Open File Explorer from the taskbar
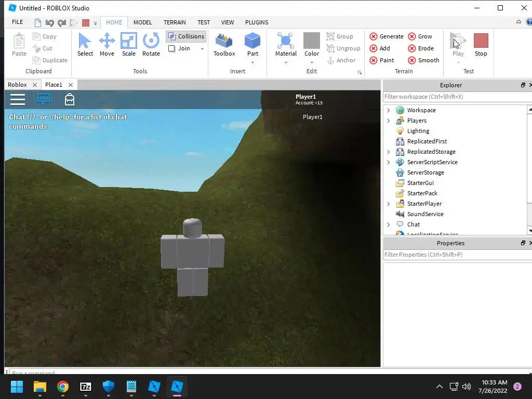Viewport: 532px width, 399px height. tap(39, 387)
